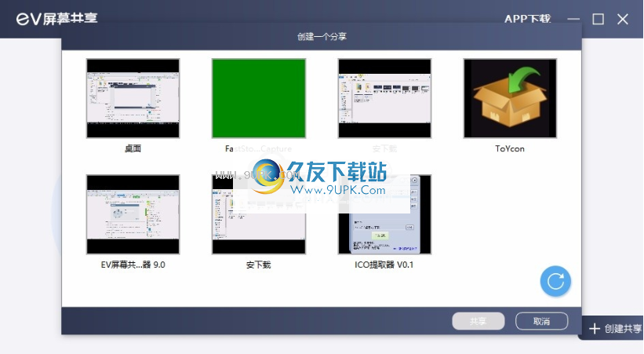
Task: Click the EV屏幕共享 logo
Action: point(57,19)
